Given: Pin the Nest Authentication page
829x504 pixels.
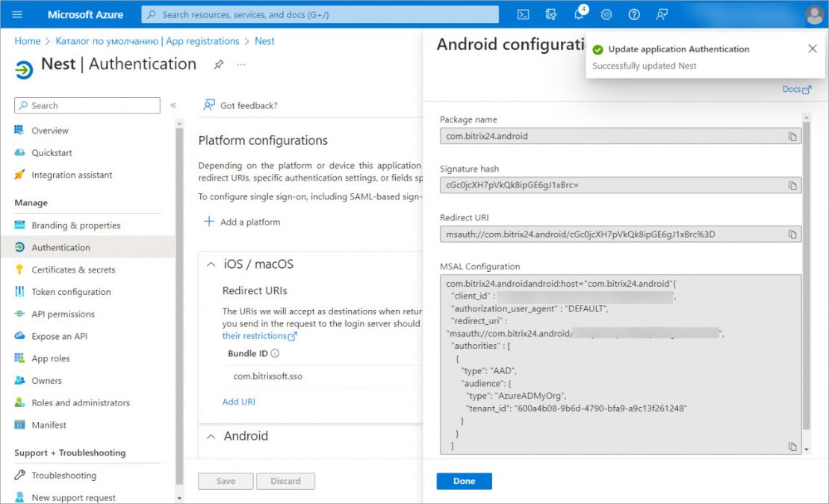Looking at the screenshot, I should click(218, 64).
